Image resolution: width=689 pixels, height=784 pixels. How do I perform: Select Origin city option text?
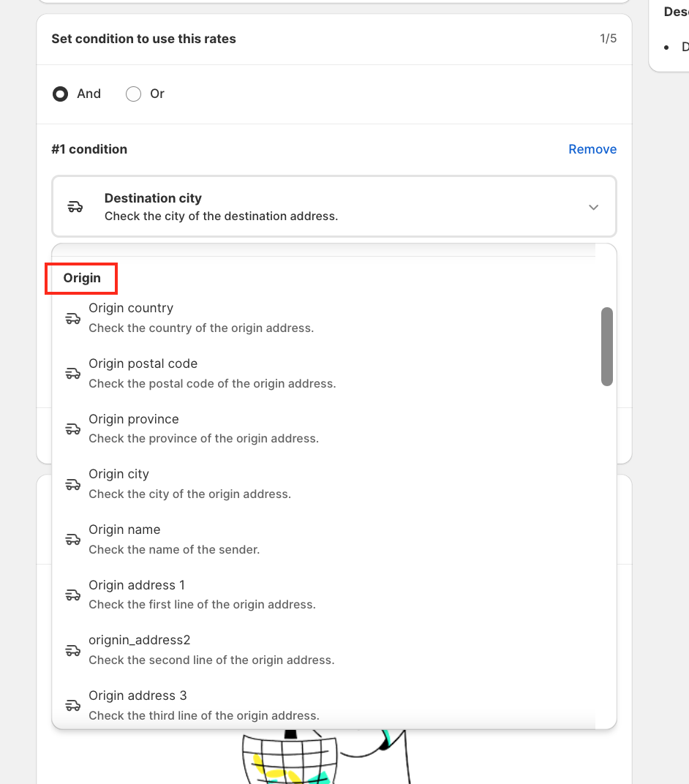pyautogui.click(x=118, y=475)
